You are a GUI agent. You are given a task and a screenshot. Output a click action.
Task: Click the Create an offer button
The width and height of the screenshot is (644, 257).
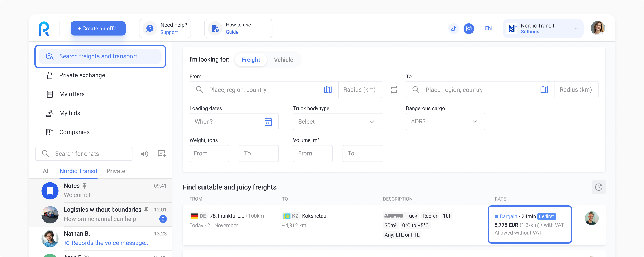(x=98, y=28)
